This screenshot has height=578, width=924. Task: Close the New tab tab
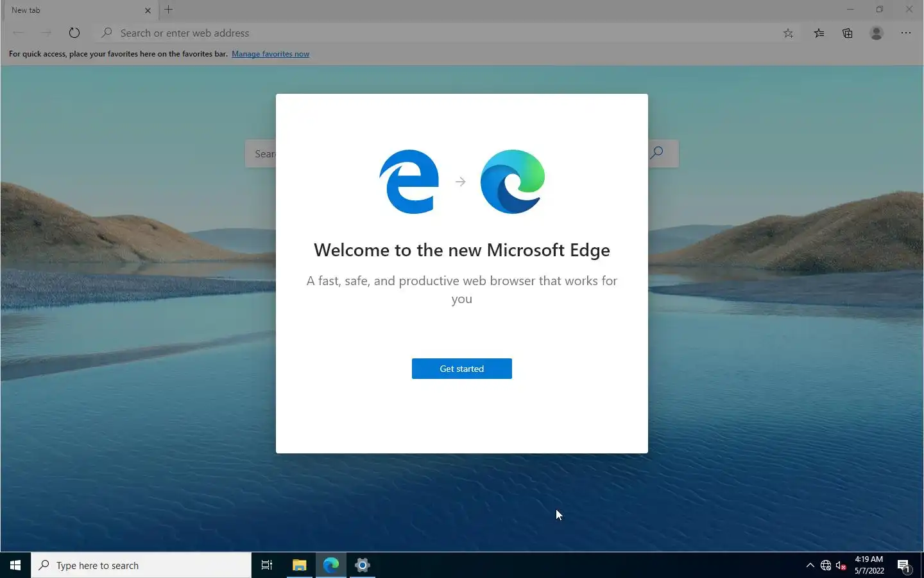point(148,10)
